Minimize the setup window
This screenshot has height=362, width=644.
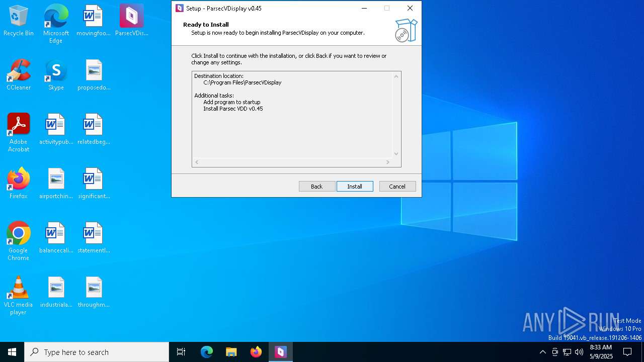coord(364,8)
